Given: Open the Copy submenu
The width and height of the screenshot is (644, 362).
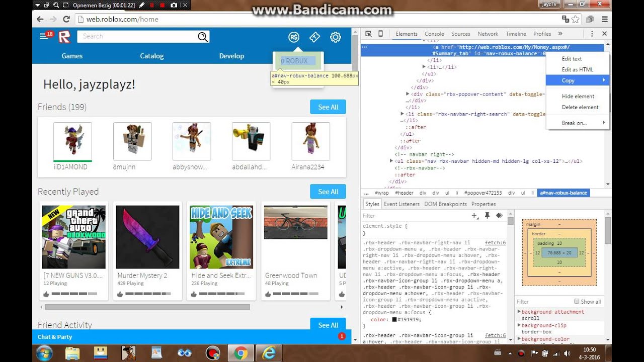Looking at the screenshot, I should 578,80.
